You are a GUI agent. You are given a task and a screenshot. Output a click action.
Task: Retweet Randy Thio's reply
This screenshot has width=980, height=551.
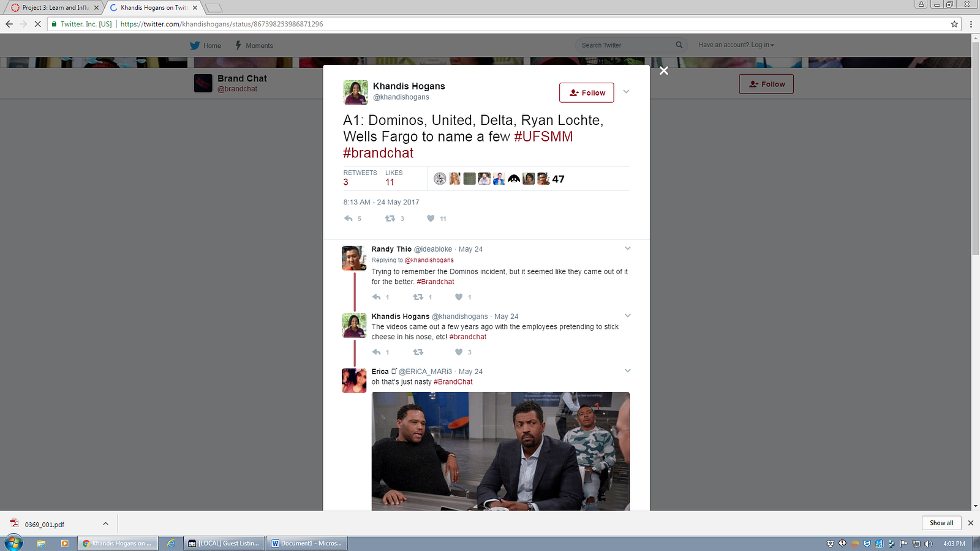(418, 297)
